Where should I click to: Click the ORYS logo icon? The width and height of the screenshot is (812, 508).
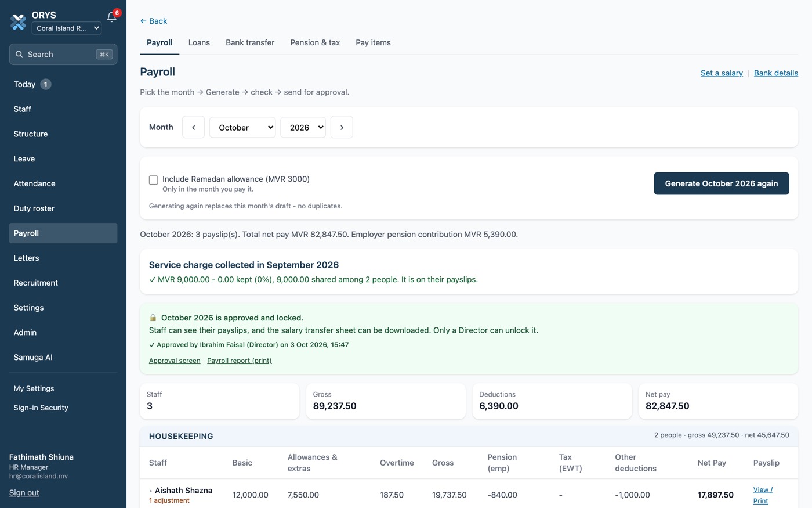(x=19, y=22)
